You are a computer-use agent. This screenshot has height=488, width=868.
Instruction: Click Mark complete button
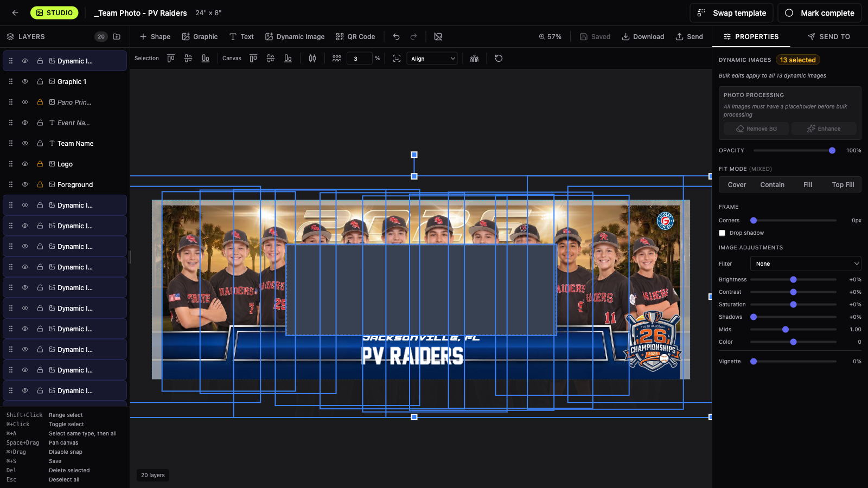coord(820,13)
